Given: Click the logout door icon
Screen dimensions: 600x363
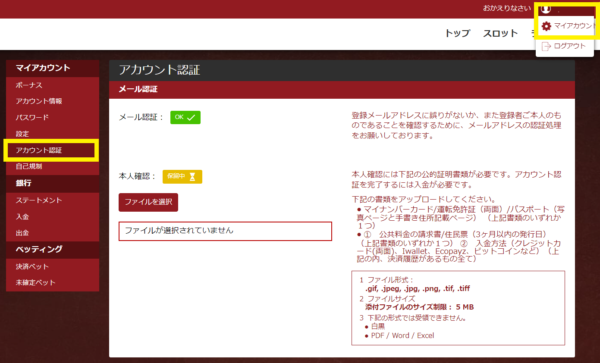Looking at the screenshot, I should (546, 46).
